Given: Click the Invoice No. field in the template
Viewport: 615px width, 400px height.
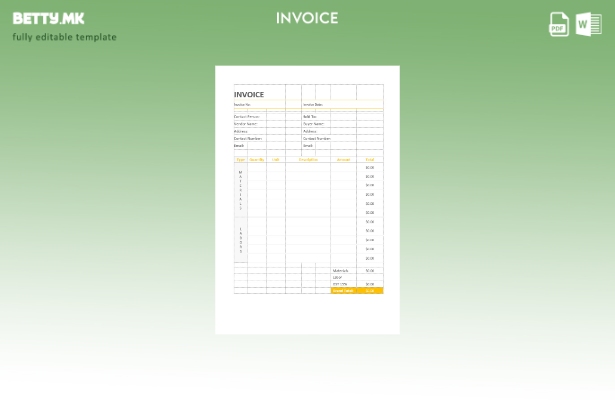Looking at the screenshot, I should pos(243,105).
